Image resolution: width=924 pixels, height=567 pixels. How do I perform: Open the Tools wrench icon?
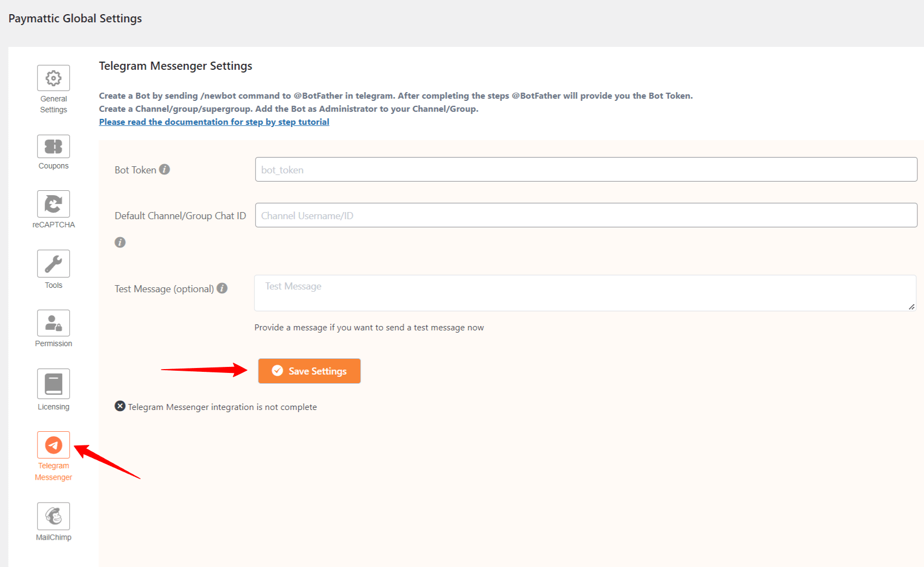point(53,263)
